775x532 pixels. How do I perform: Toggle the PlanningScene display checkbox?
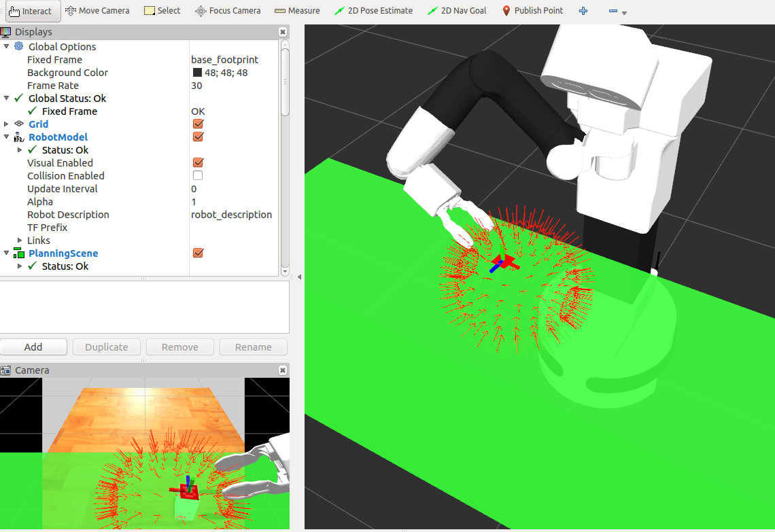198,253
